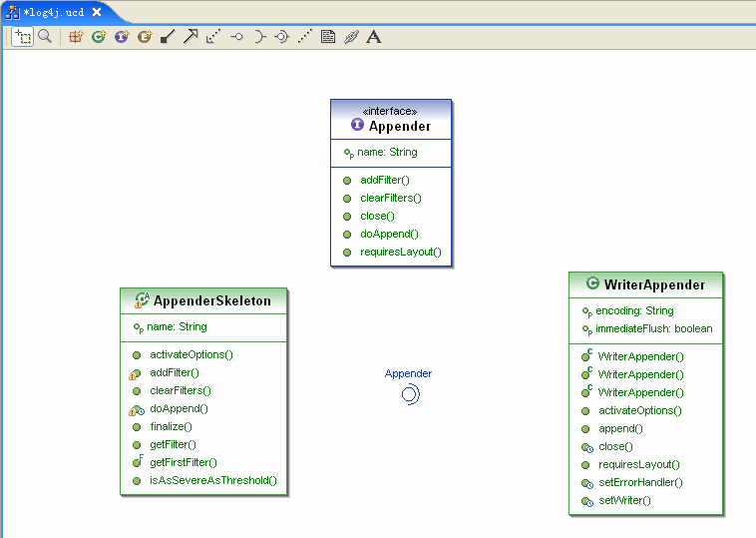Select first WriterAppender() constructor
756x538 pixels.
pos(640,356)
